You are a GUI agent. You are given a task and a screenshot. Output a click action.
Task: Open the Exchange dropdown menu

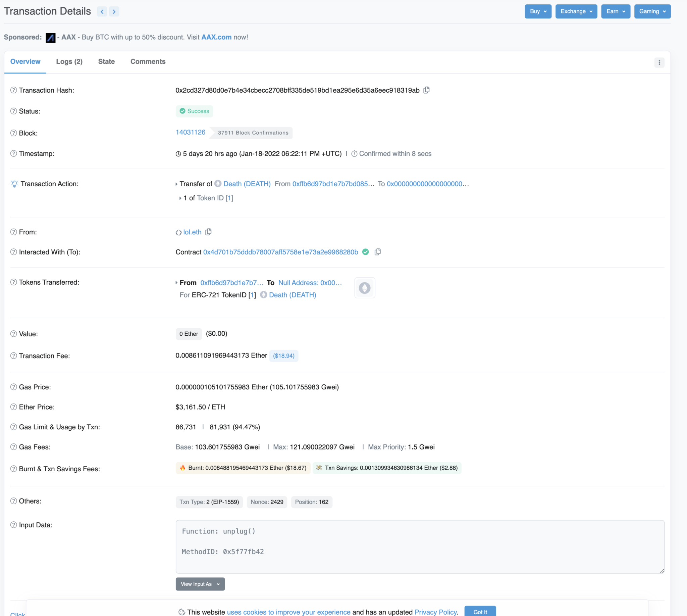coord(576,11)
